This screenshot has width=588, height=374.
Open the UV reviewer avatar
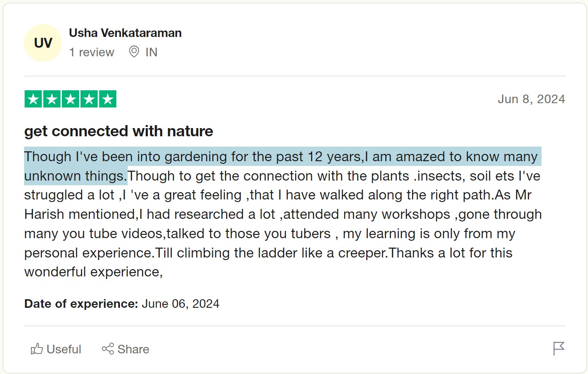pyautogui.click(x=43, y=43)
